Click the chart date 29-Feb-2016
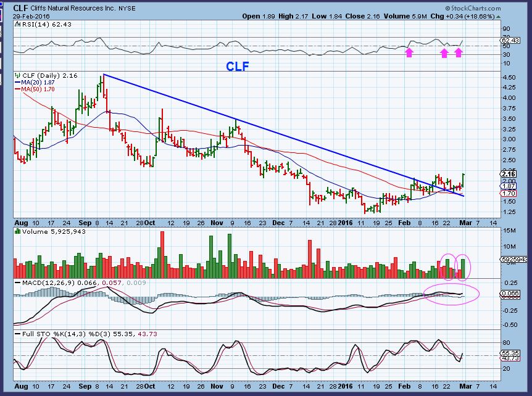Image resolution: width=532 pixels, height=396 pixels. 31,16
